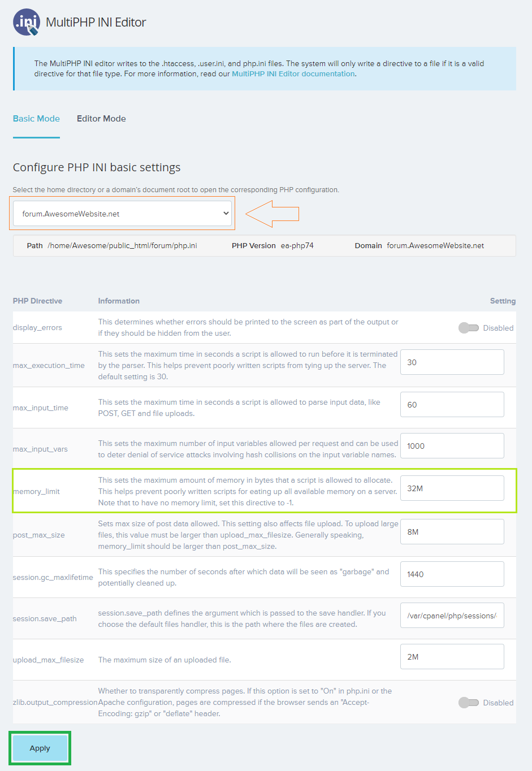This screenshot has width=532, height=771.
Task: Click the memory_limit input showing 32M
Action: coord(452,488)
